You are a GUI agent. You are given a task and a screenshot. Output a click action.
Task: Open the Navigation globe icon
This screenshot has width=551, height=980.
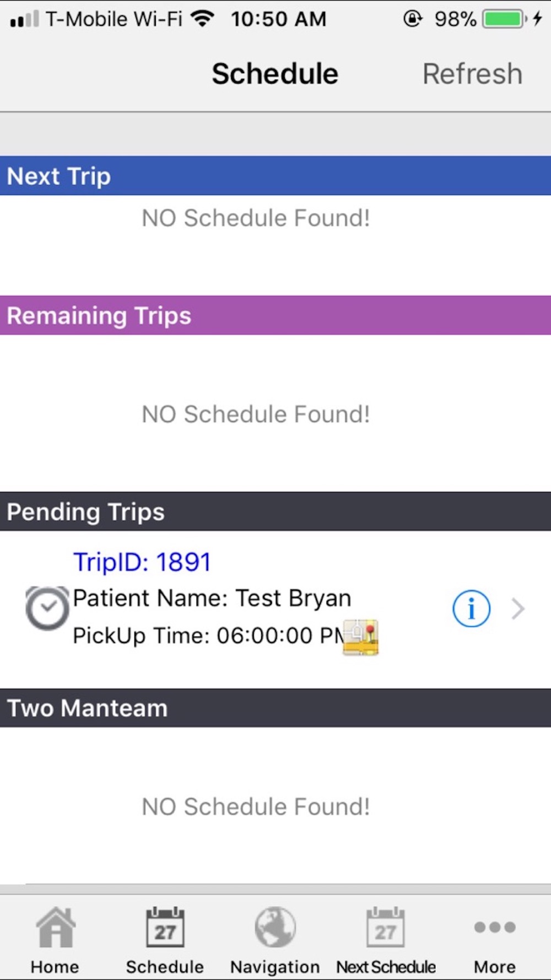(x=275, y=927)
